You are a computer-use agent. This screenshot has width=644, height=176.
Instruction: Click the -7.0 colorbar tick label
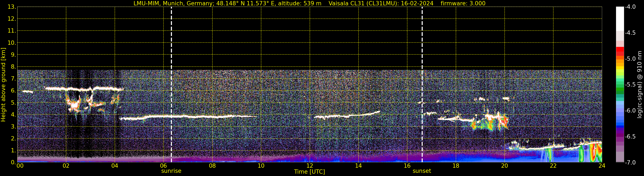(x=630, y=163)
